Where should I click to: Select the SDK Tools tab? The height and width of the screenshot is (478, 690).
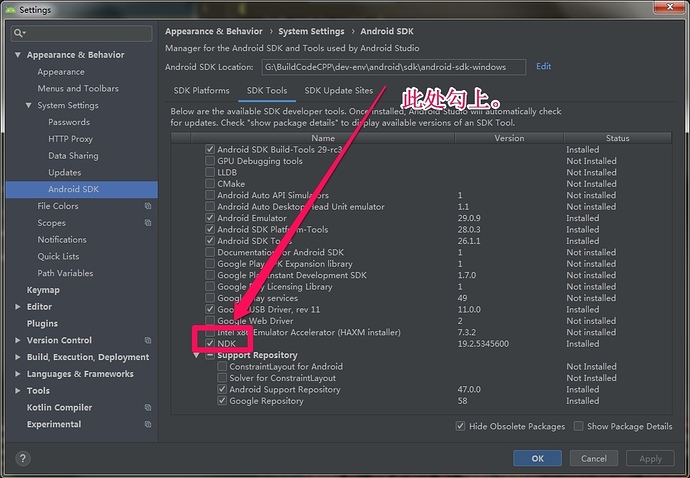tap(267, 91)
